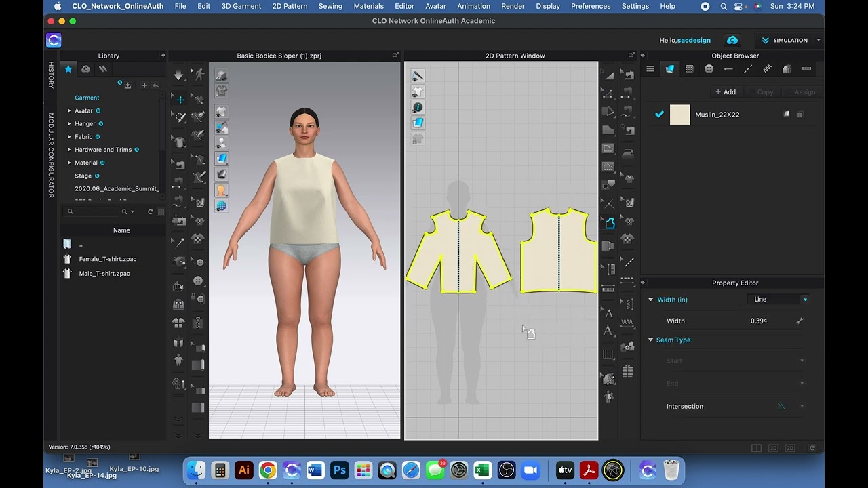
Task: Click the Favorites star tab in Library
Action: tap(68, 68)
